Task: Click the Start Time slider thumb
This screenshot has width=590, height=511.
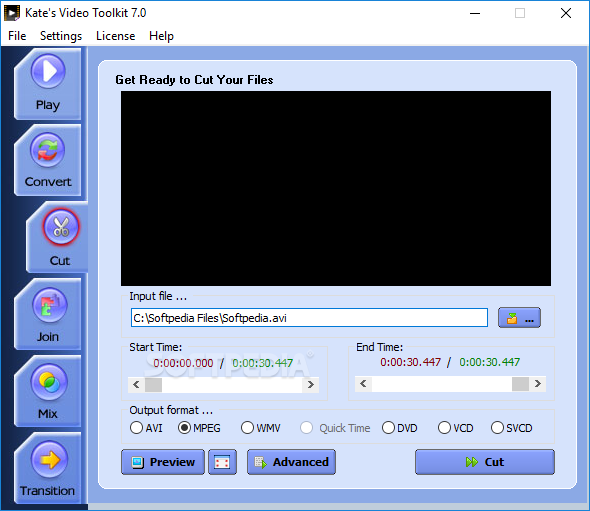Action: pyautogui.click(x=154, y=385)
